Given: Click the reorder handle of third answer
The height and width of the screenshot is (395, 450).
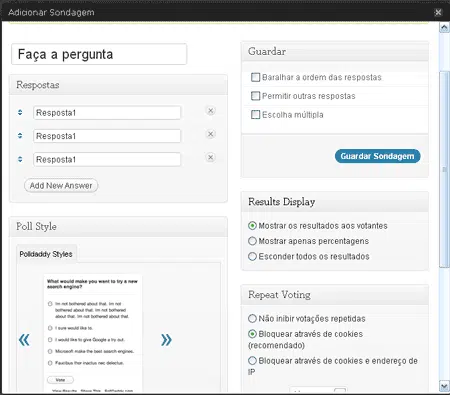Looking at the screenshot, I should pyautogui.click(x=20, y=159).
